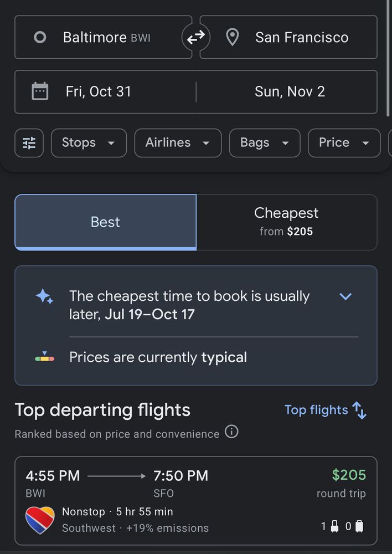Click the price level indicator icon

(x=44, y=357)
